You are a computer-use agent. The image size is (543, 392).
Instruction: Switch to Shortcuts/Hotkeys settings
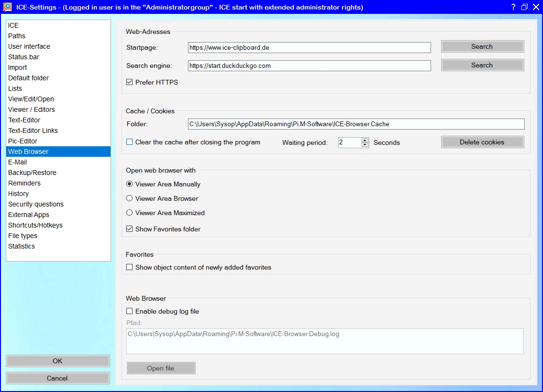35,225
